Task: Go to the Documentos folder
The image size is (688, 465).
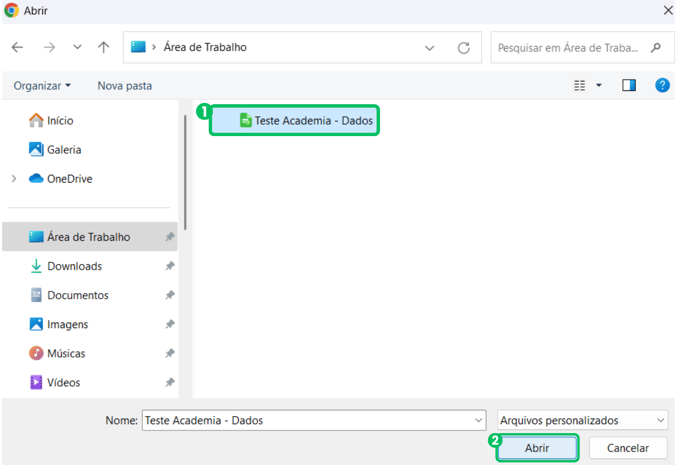Action: (78, 295)
